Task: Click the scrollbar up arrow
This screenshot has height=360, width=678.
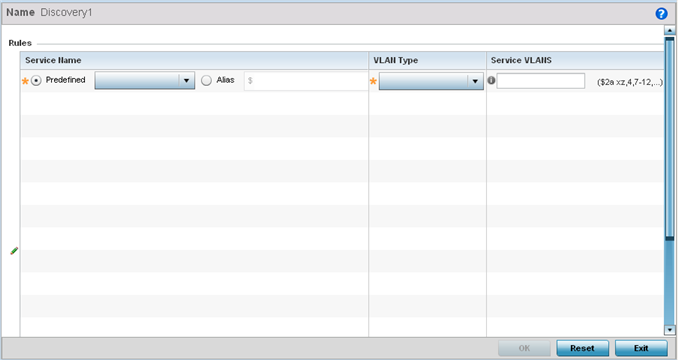Action: tap(670, 30)
